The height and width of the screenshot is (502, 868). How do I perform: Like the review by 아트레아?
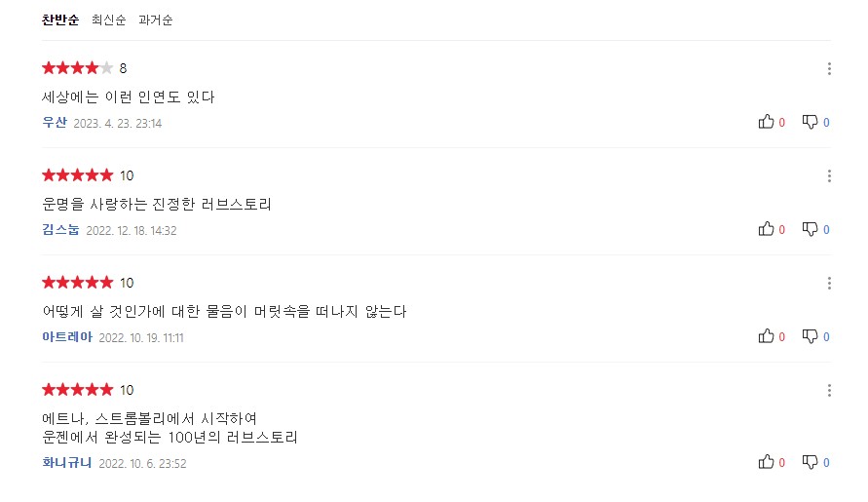[766, 336]
